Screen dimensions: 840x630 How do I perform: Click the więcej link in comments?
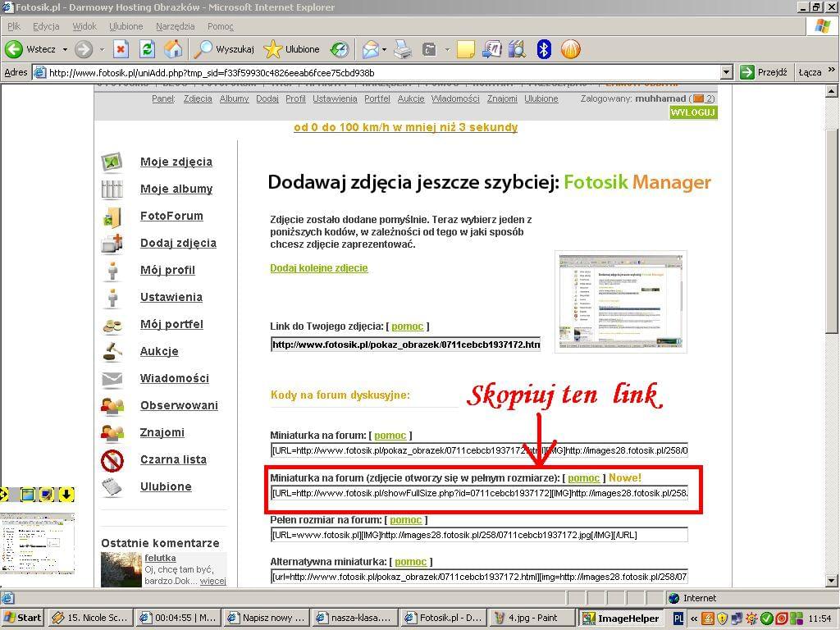coord(212,581)
